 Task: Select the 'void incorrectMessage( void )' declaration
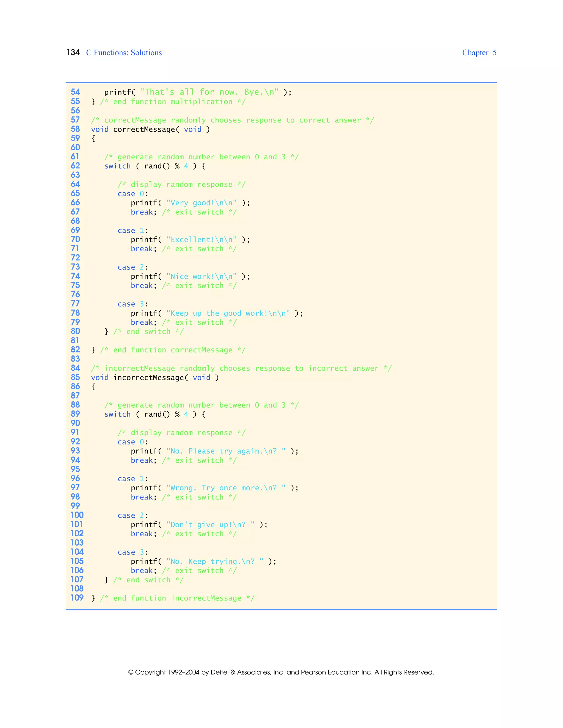[x=155, y=377]
